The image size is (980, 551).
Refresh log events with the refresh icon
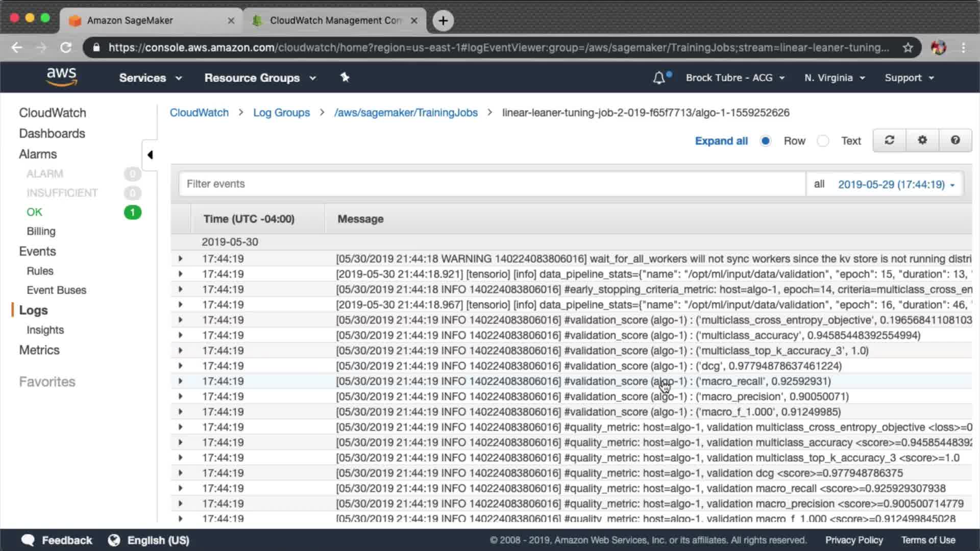click(x=889, y=140)
